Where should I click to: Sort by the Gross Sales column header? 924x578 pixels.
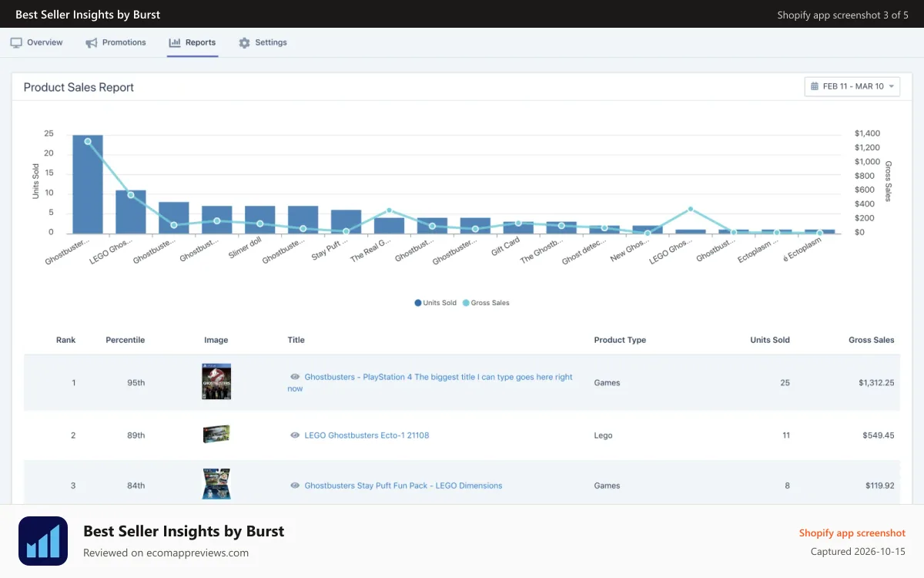point(872,340)
